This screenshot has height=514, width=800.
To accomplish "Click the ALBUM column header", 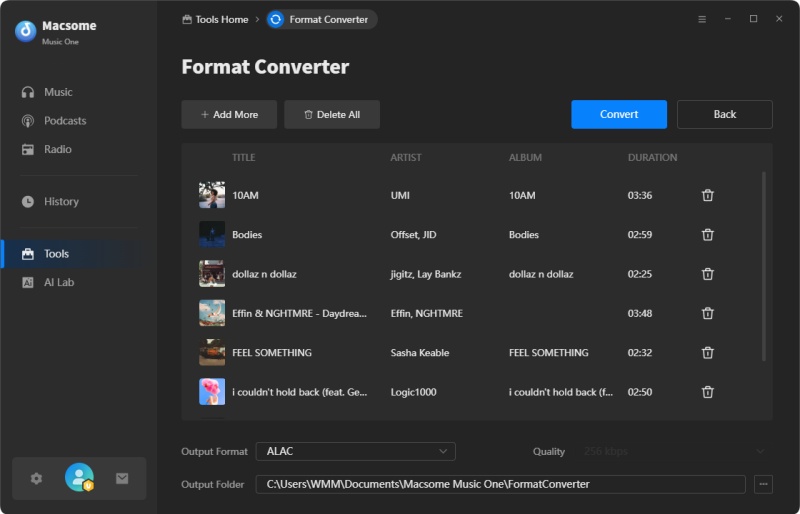I will (525, 157).
